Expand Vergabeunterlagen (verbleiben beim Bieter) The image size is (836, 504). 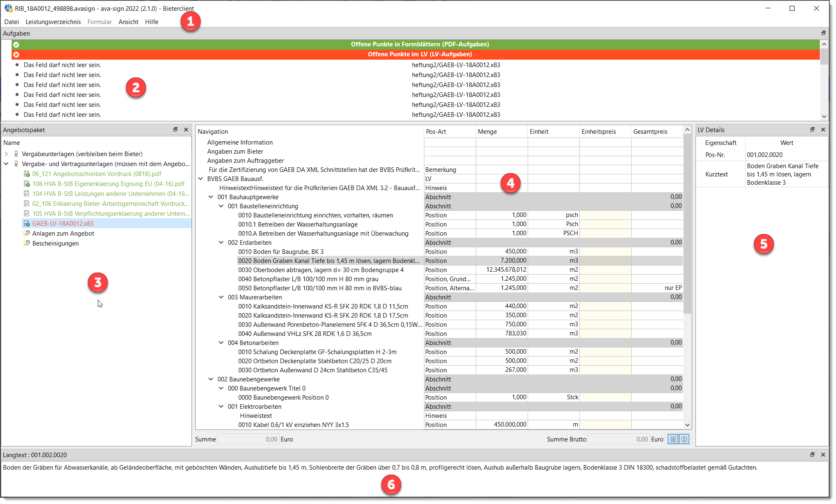pos(6,154)
